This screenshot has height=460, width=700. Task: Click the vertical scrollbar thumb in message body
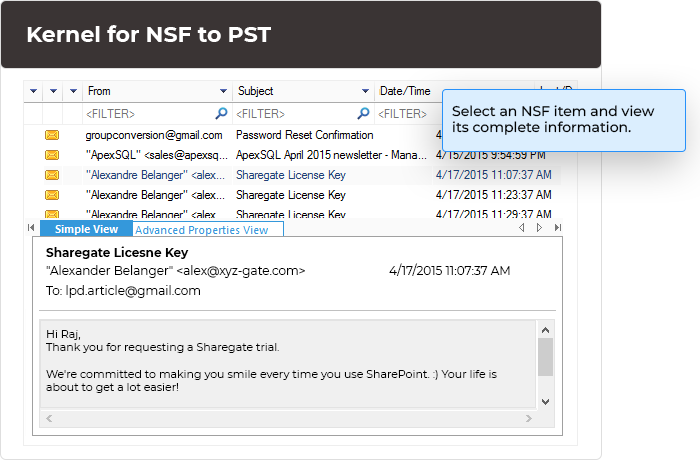click(x=545, y=357)
